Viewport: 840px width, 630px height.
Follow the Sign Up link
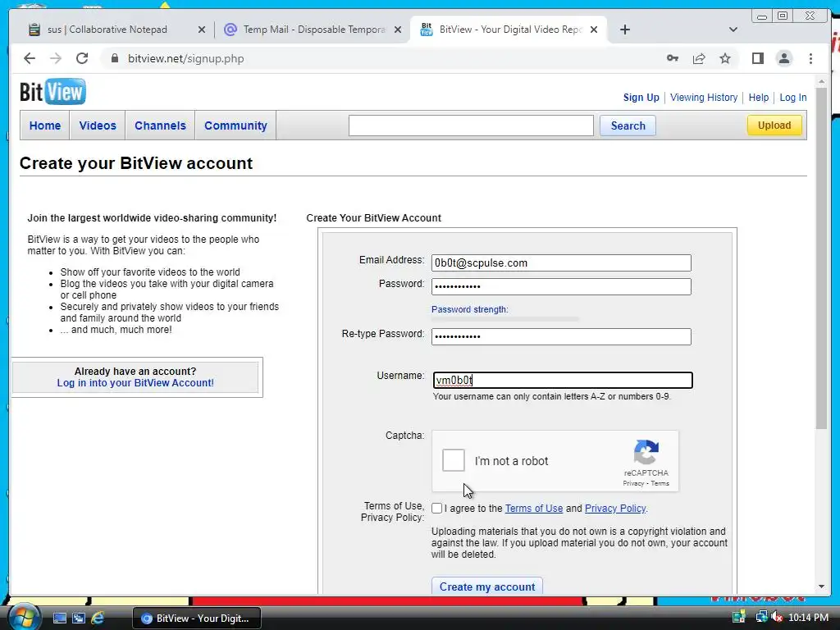tap(641, 98)
